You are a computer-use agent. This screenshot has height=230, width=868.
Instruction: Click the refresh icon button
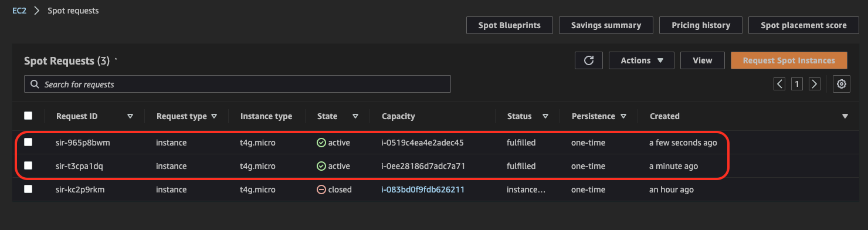point(589,60)
